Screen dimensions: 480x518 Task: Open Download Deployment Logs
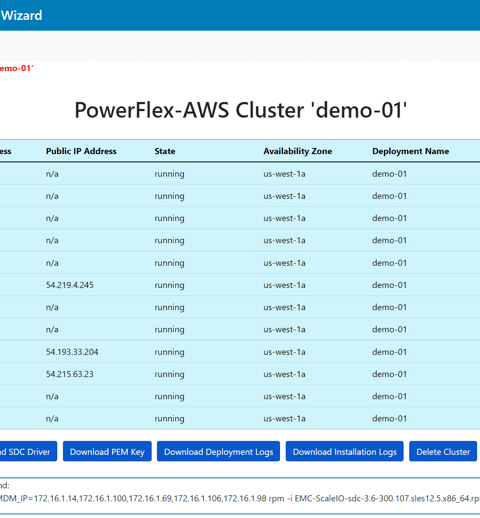click(x=218, y=451)
